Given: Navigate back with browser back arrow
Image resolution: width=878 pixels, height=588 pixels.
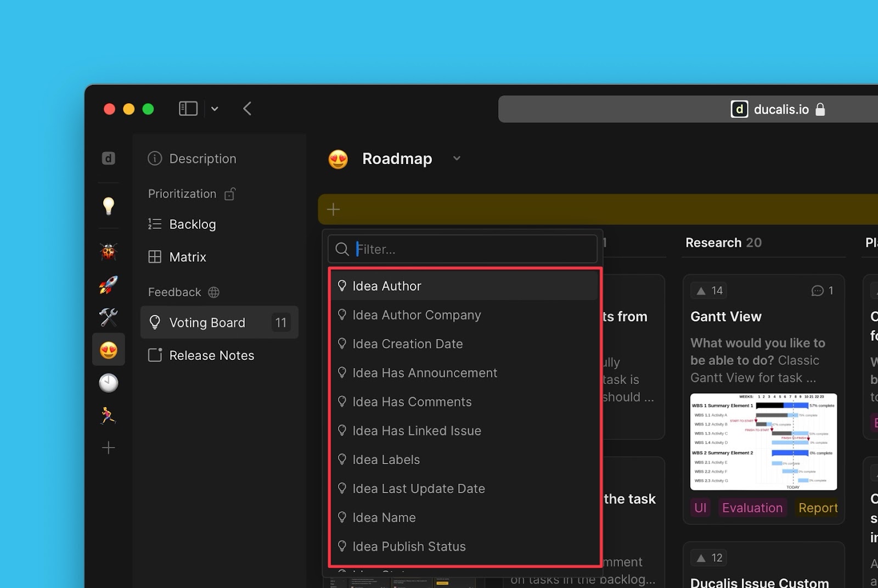Looking at the screenshot, I should point(247,109).
